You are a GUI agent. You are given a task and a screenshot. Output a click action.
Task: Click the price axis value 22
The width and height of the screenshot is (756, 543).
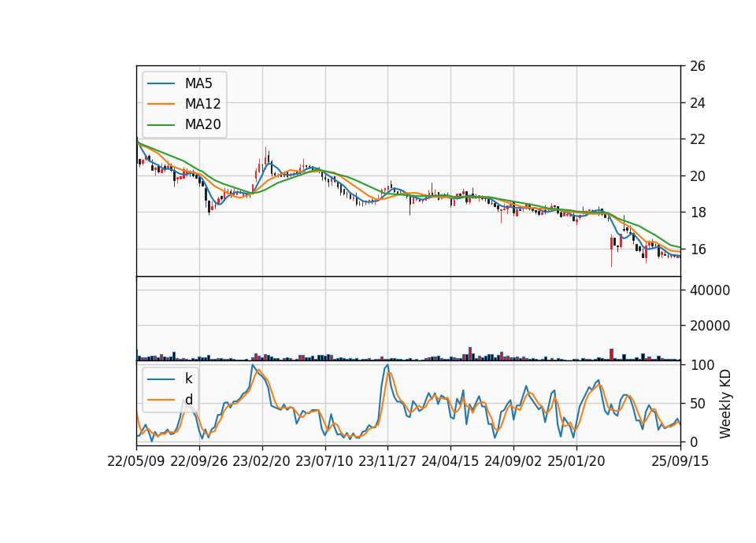697,139
